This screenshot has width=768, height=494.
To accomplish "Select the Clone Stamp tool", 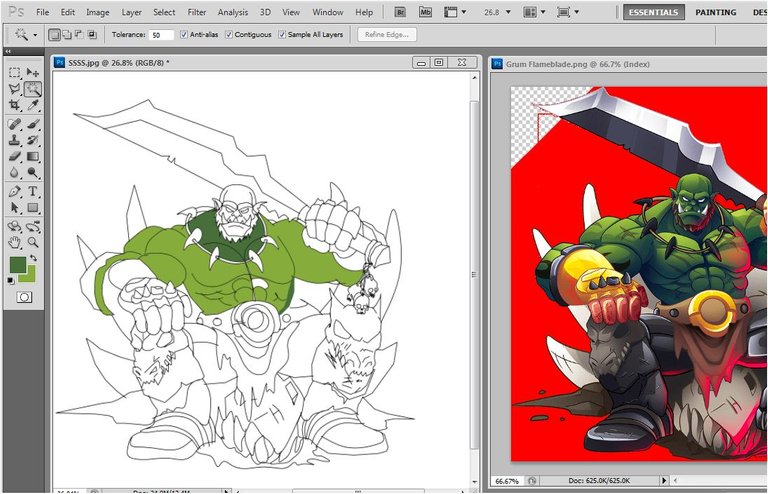I will click(x=15, y=141).
